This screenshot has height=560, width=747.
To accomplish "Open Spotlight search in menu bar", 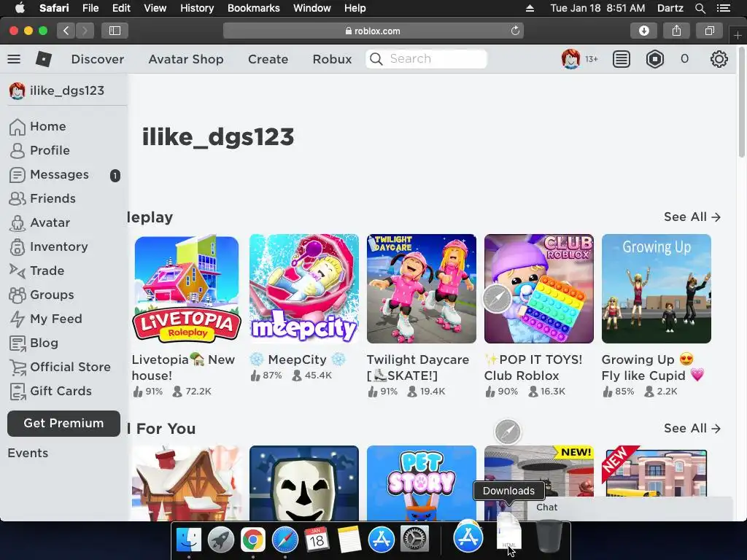I will 700,8.
